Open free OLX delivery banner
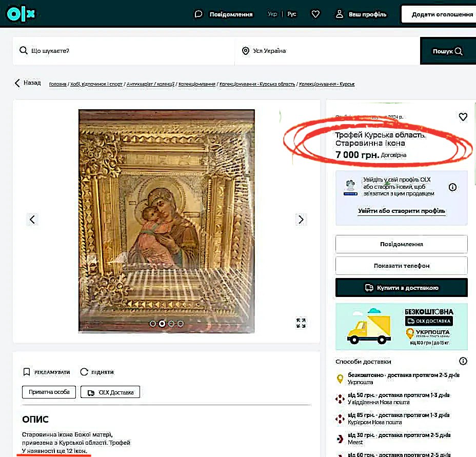 coord(401,326)
